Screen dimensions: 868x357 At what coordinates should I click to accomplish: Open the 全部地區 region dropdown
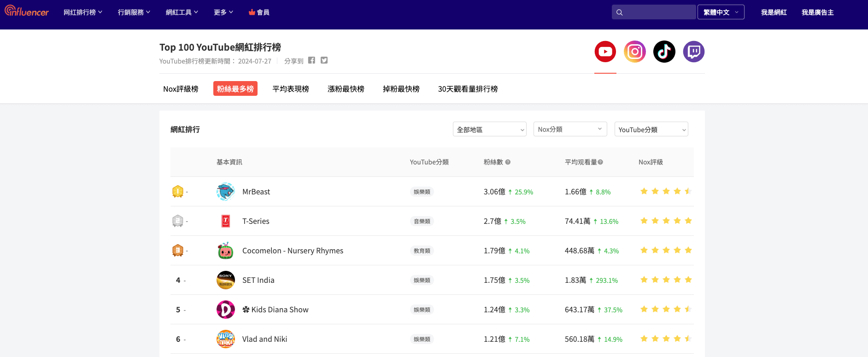click(489, 129)
